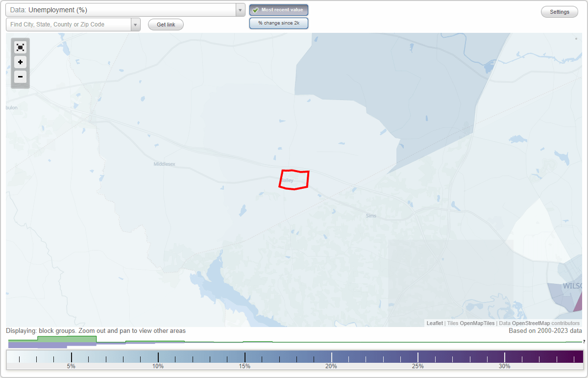Screen dimensions: 588x378
Task: Select the Data: Unemployment (%) combo box
Action: (x=125, y=10)
